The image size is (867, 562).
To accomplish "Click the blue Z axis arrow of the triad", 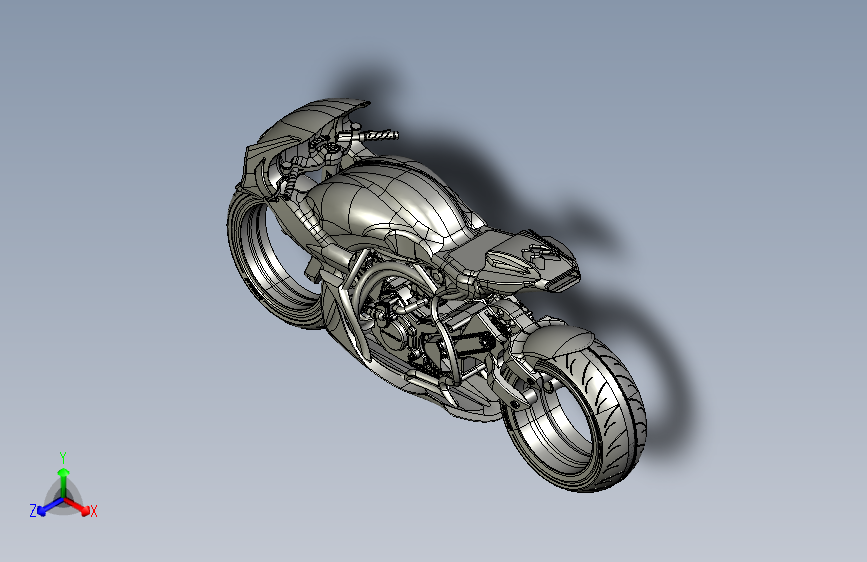I will click(x=50, y=507).
